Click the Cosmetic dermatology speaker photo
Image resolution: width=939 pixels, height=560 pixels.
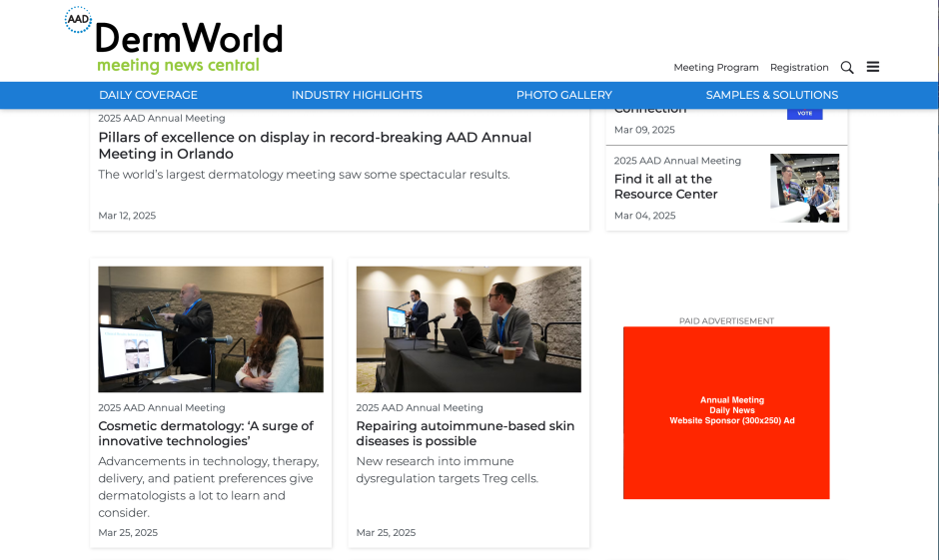point(211,328)
